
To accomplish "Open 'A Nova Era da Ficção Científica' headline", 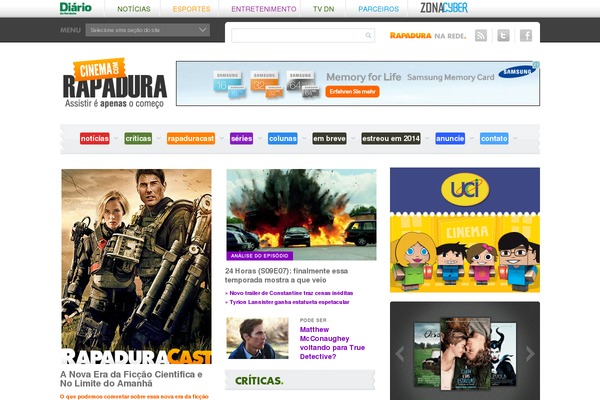I will point(131,379).
